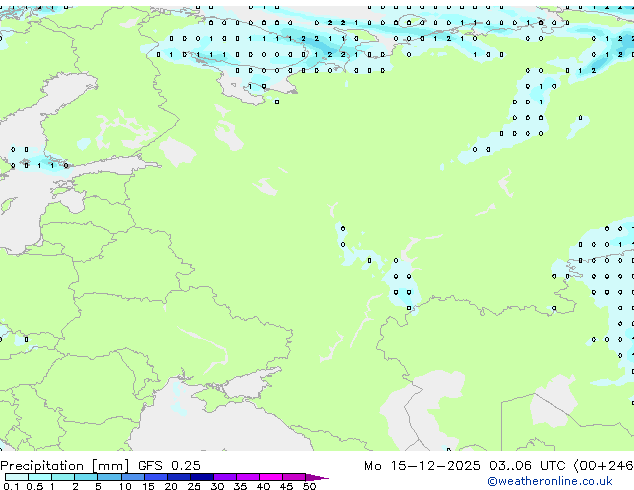Click the 20–25 mm dark blue swatch
The height and width of the screenshot is (490, 634).
(179, 477)
